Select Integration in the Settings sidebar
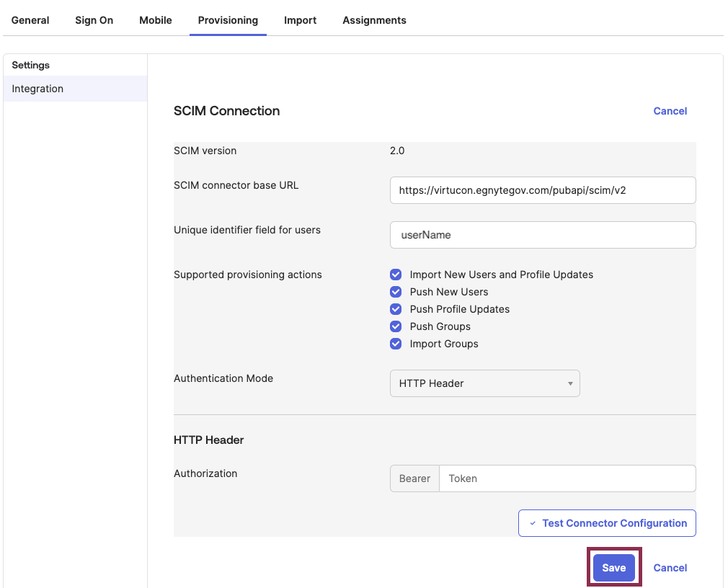The height and width of the screenshot is (588, 728). click(37, 88)
